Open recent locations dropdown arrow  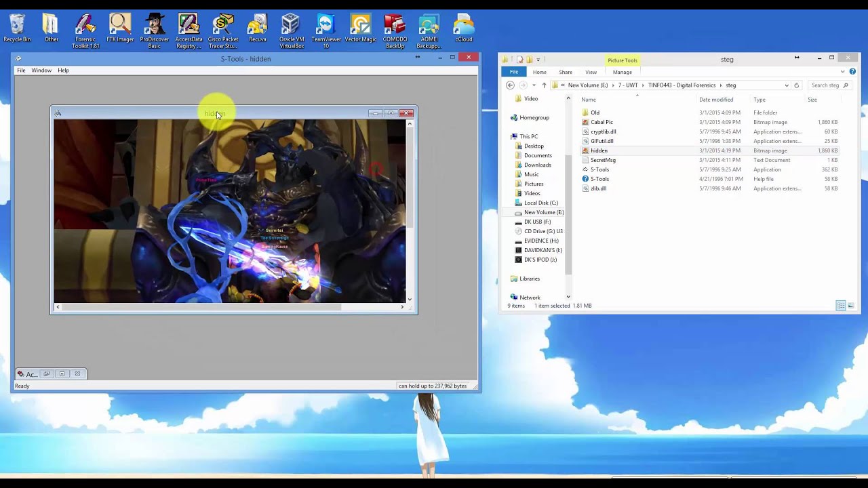534,85
